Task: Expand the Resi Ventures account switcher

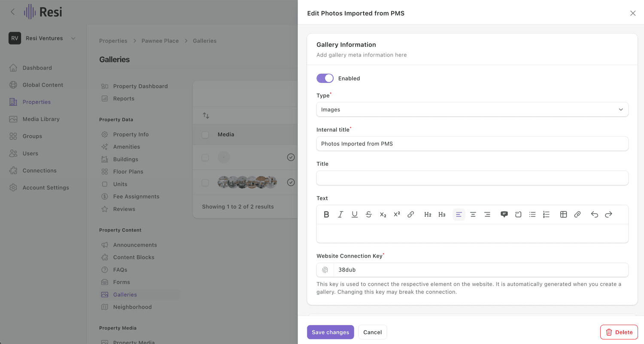Action: tap(43, 38)
